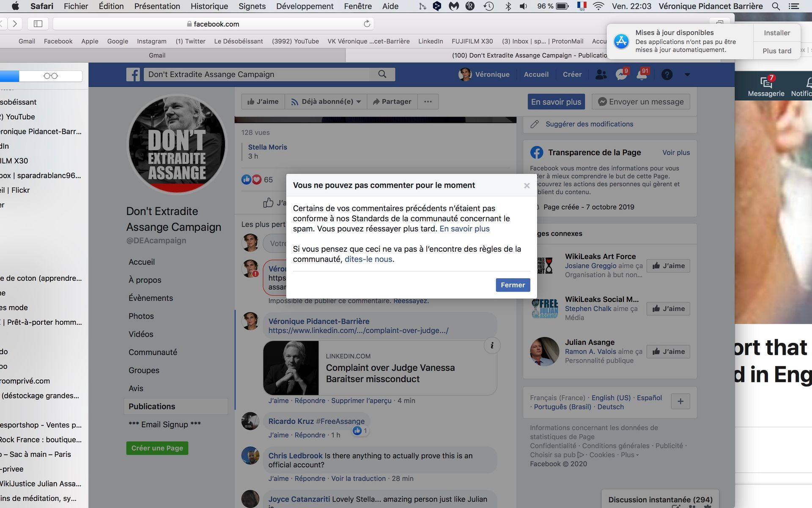Click the help question mark icon
812x508 pixels.
point(667,75)
